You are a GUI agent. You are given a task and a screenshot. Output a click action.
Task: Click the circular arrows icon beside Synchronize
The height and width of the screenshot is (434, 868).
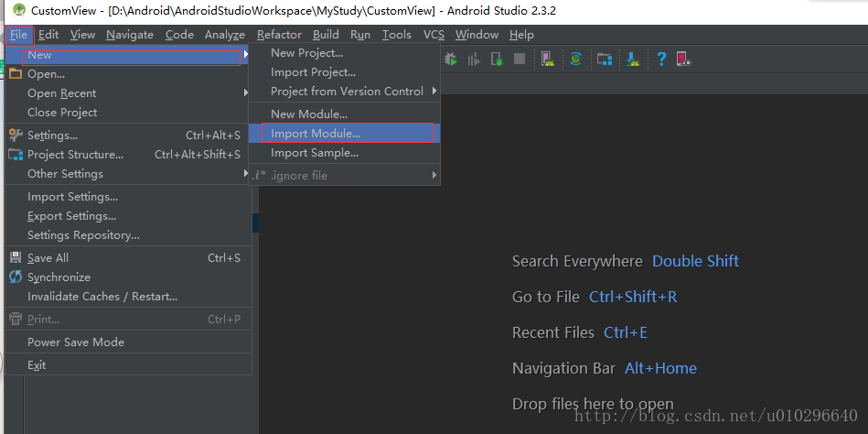point(16,277)
